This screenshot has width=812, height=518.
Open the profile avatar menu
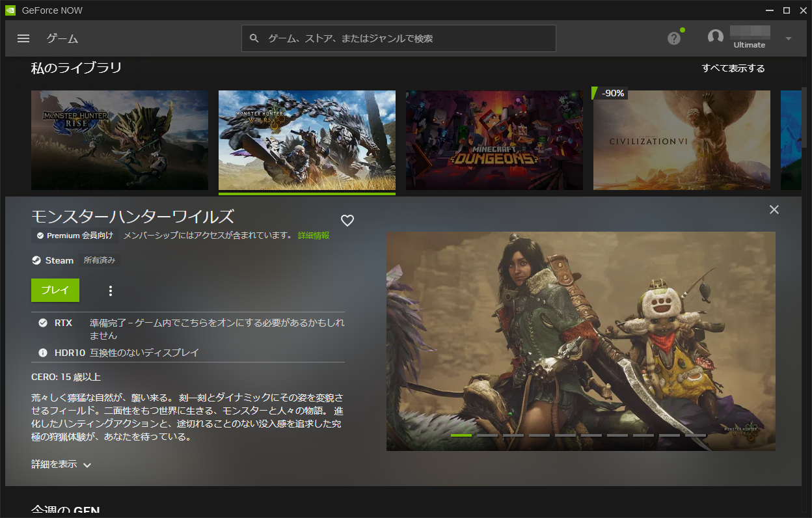point(715,37)
